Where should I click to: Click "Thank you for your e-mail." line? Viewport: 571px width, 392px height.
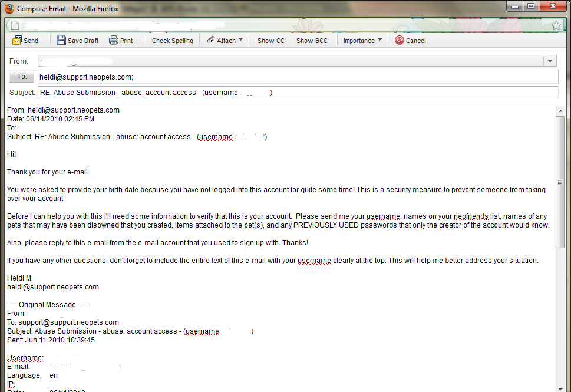pos(48,172)
